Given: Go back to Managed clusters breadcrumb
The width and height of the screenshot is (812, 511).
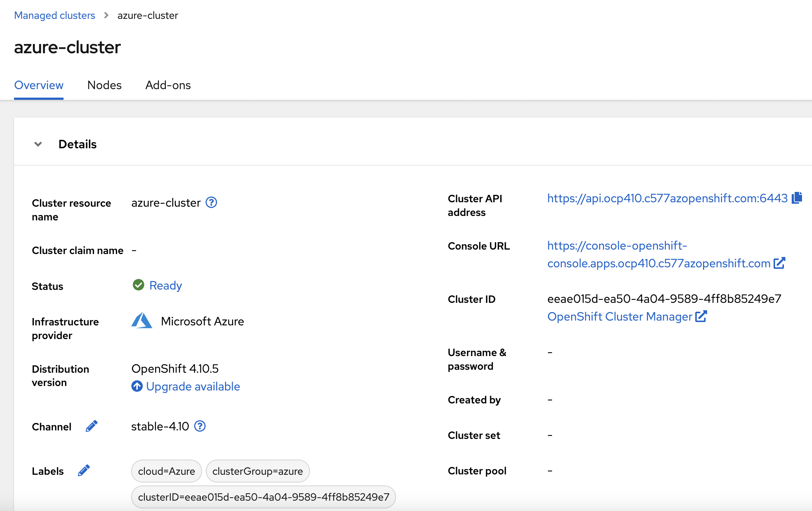Looking at the screenshot, I should (55, 16).
